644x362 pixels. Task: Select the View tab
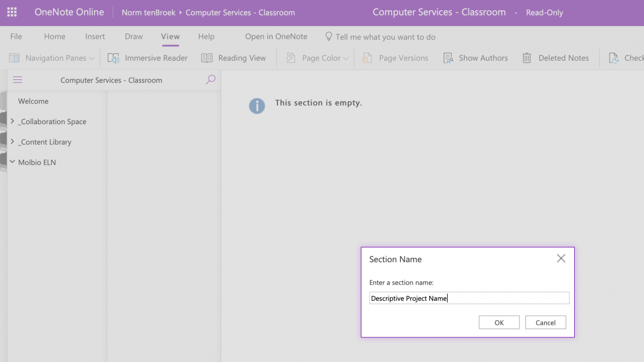pyautogui.click(x=170, y=36)
